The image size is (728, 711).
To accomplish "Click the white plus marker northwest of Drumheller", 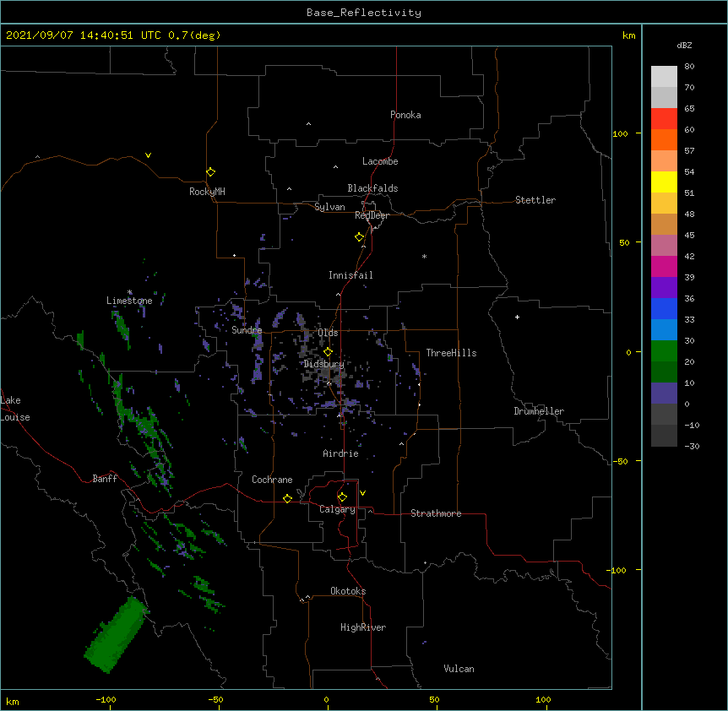I will coord(517,317).
